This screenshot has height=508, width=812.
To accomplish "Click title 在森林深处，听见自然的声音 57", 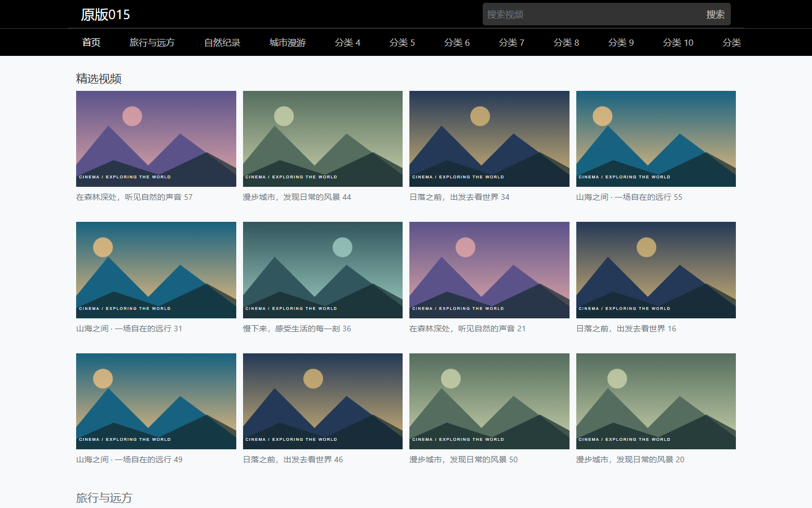I will coord(134,197).
